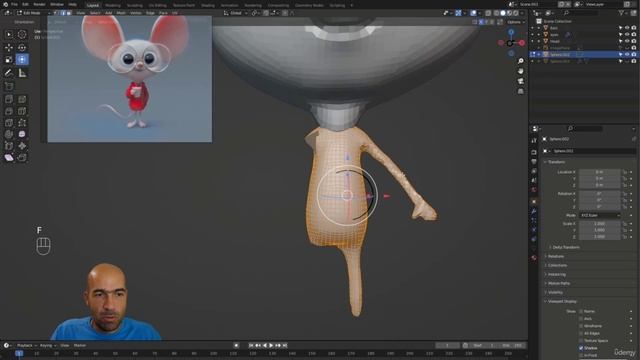Open the viewport shading options dropdown arrow

[522, 13]
